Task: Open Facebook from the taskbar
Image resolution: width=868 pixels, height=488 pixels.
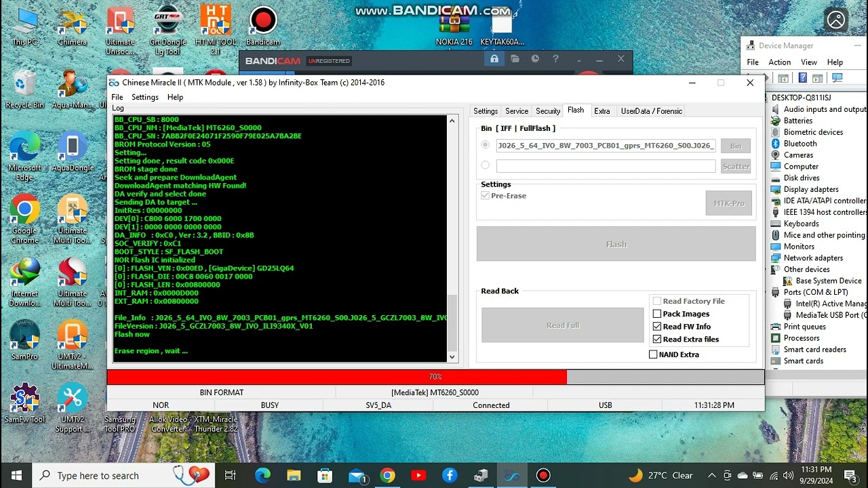Action: tap(450, 475)
